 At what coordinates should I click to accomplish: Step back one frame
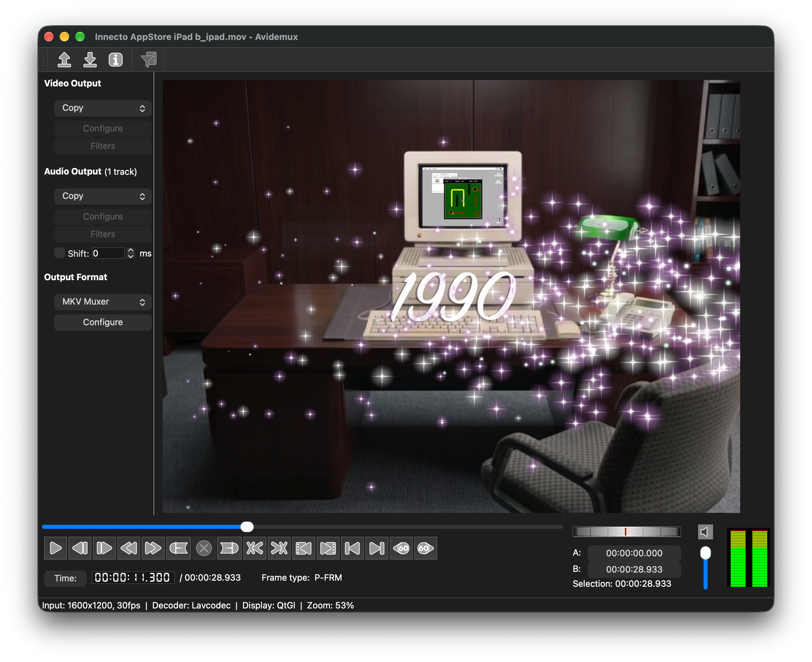point(80,549)
